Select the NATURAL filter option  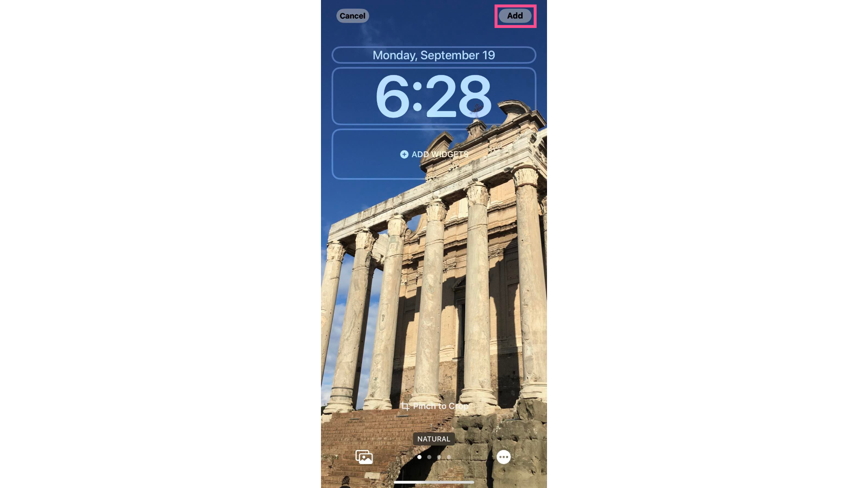click(434, 439)
